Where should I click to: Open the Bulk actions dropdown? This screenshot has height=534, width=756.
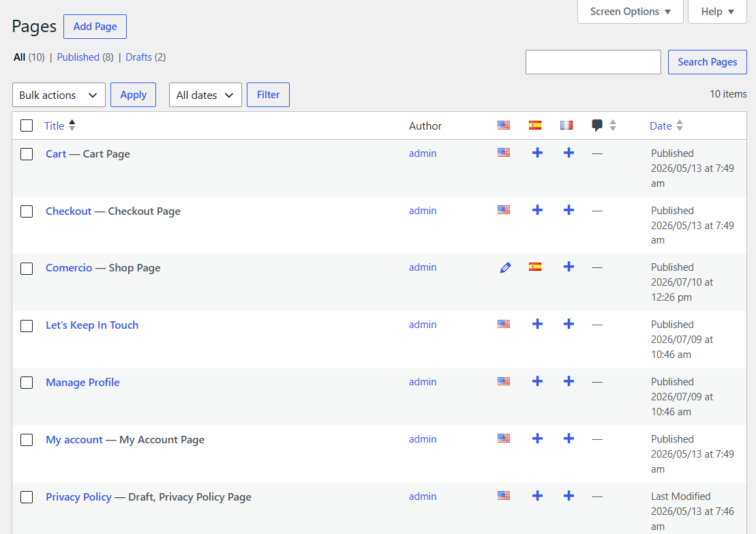point(59,95)
